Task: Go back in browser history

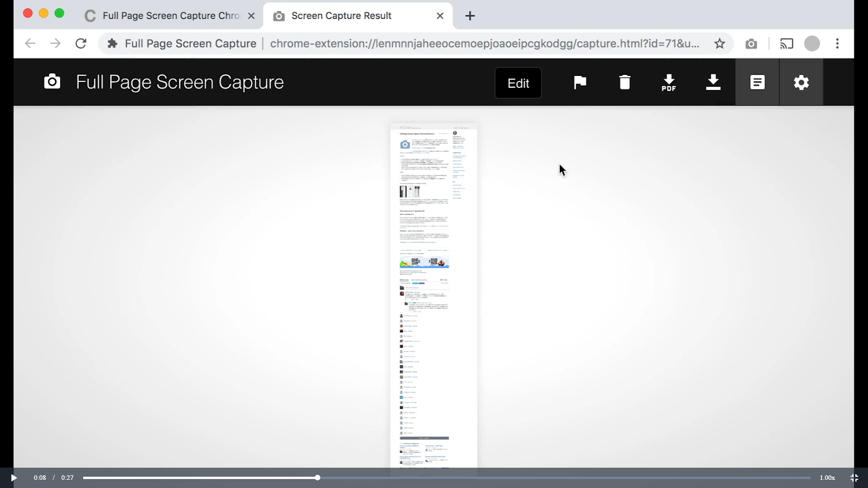Action: [30, 43]
